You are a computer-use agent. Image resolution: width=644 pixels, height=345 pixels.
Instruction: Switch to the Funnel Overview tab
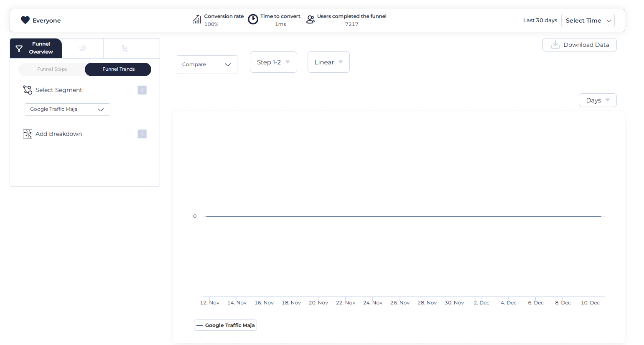(x=36, y=48)
